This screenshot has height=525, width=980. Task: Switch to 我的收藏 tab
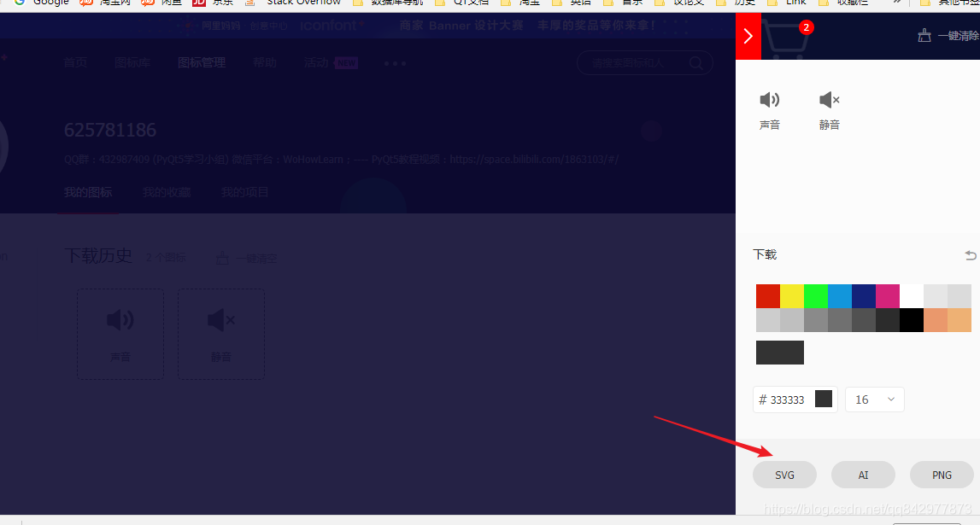click(x=167, y=192)
